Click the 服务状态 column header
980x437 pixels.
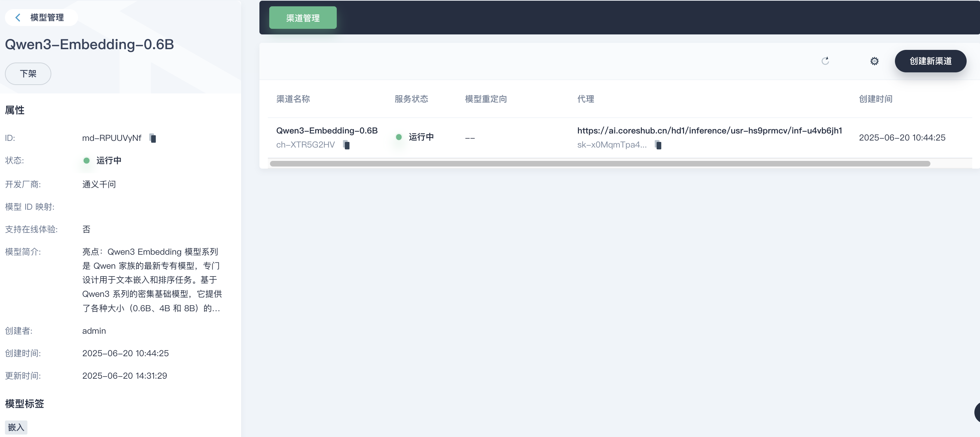click(x=411, y=99)
